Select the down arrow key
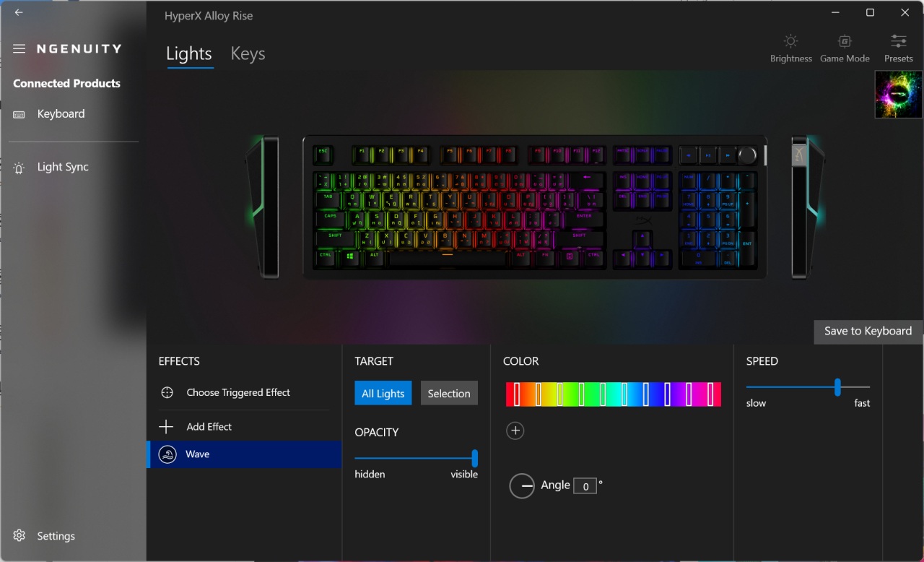Screen dimensions: 924x562 642,258
